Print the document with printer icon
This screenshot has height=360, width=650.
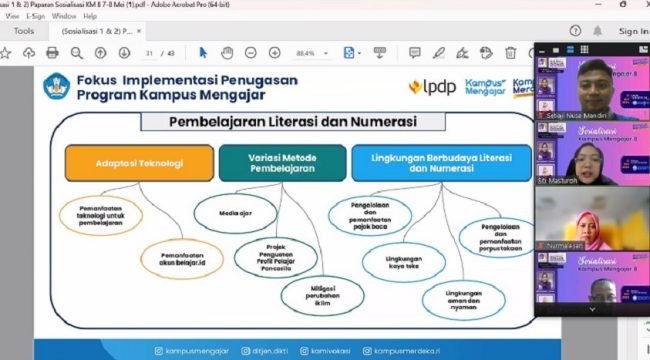tap(52, 53)
